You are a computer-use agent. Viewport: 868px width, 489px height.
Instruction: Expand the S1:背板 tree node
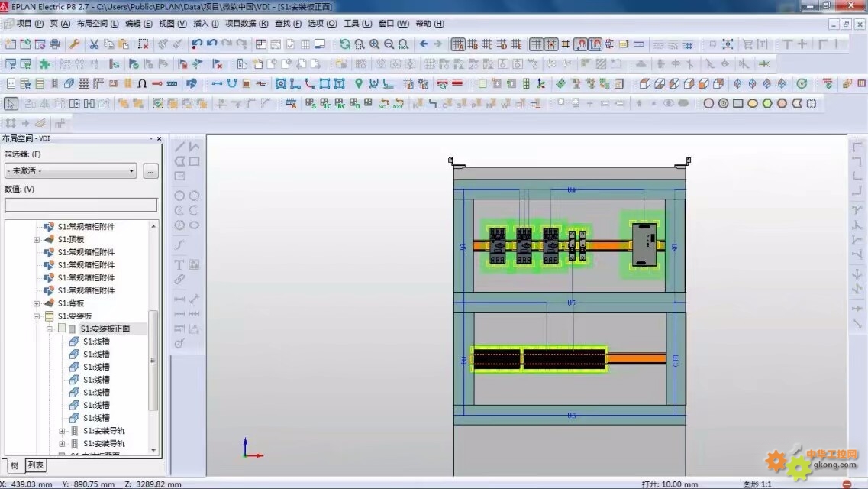coord(37,303)
